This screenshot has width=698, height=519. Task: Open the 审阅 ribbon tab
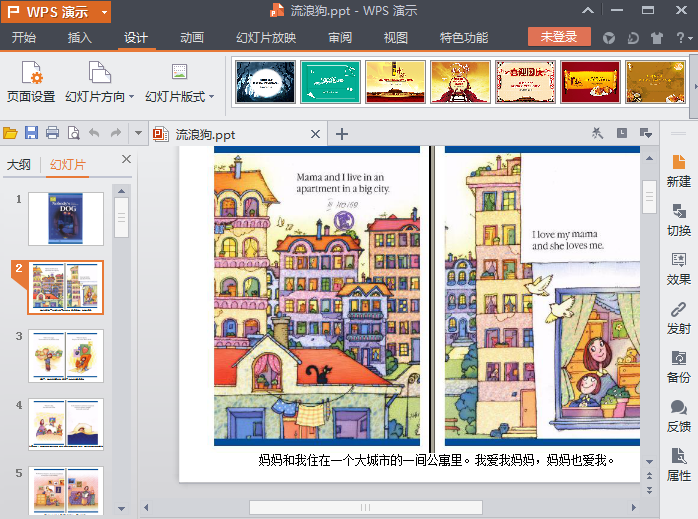click(340, 38)
